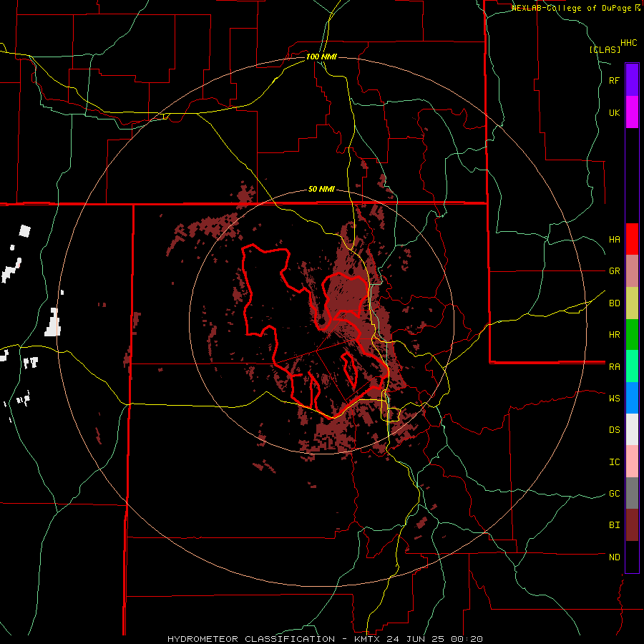The image size is (644, 644).
Task: Click the GR legend label
Action: tap(614, 271)
